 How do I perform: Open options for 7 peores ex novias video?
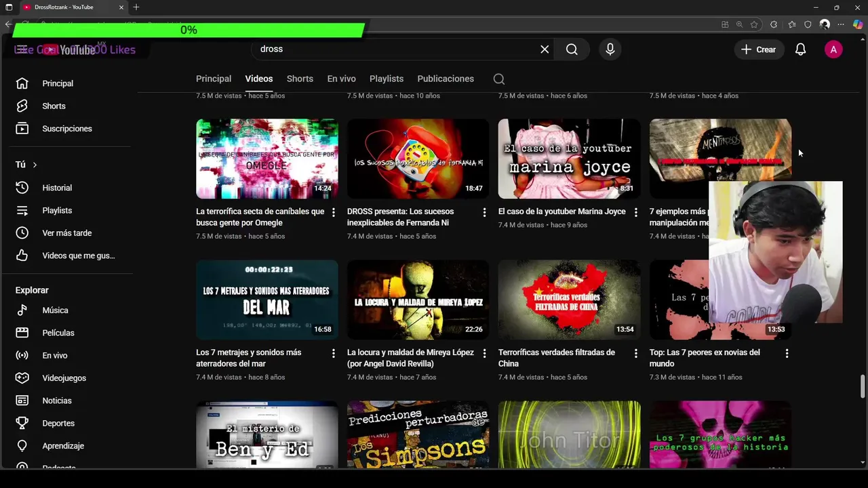tap(787, 353)
